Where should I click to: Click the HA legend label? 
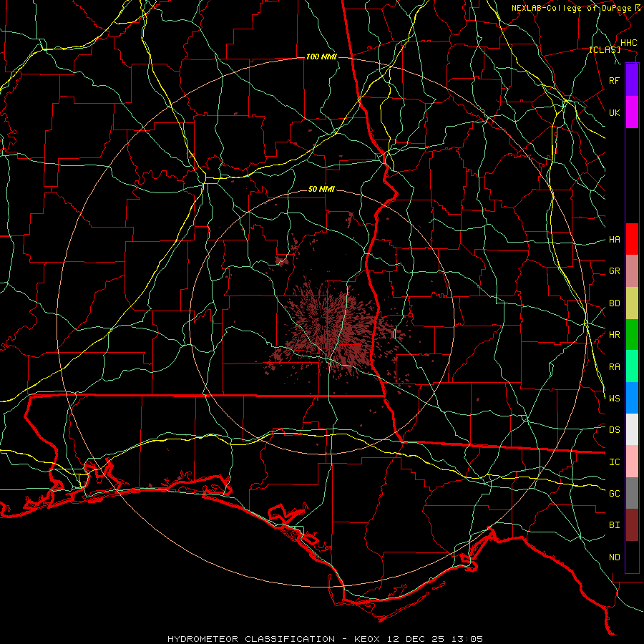click(x=614, y=240)
